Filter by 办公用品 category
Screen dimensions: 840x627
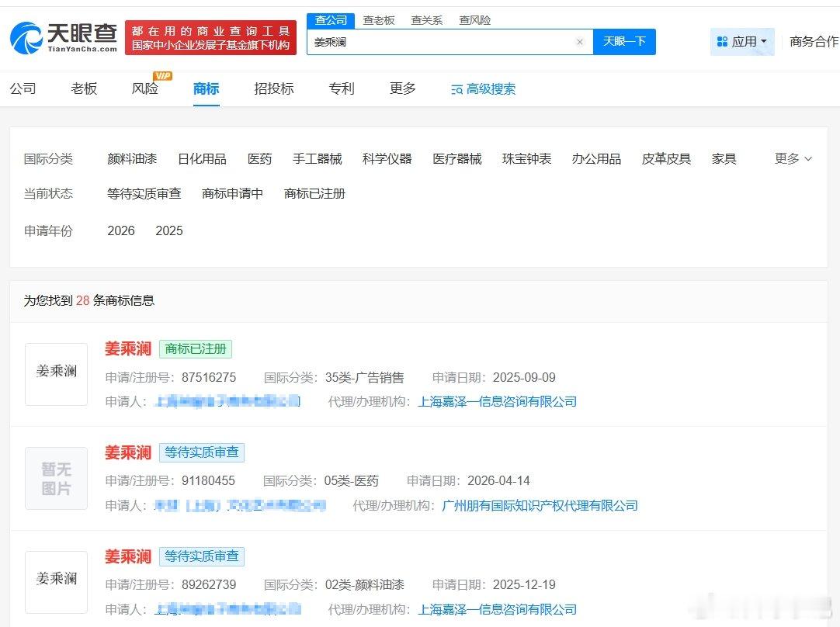tap(596, 159)
